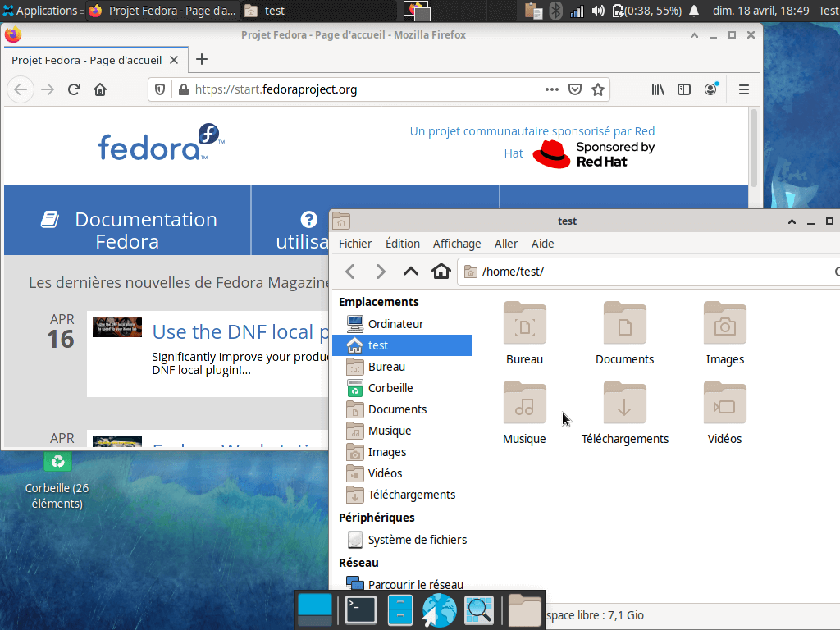Go back in file manager
Image resolution: width=840 pixels, height=630 pixels.
350,272
